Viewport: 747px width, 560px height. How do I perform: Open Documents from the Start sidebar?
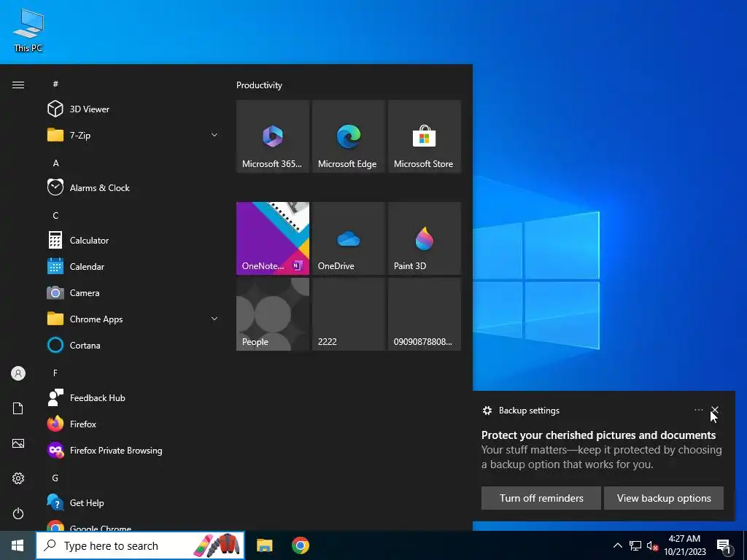18,408
